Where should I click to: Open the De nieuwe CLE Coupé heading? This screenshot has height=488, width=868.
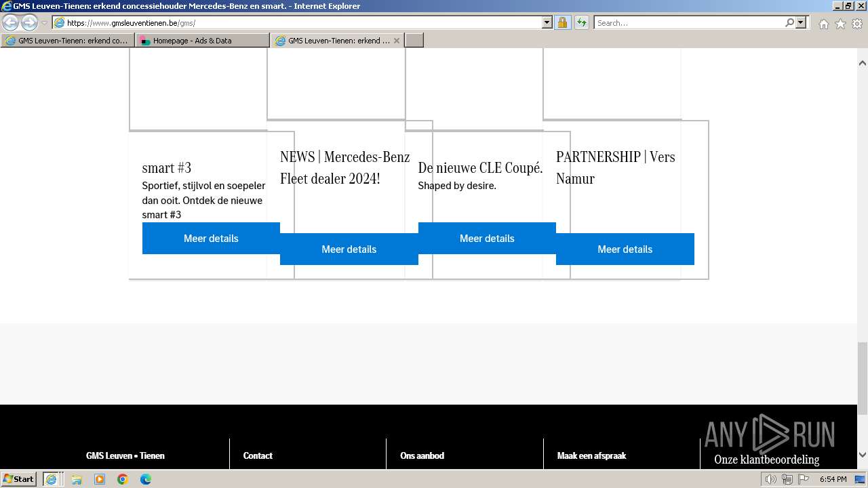click(x=480, y=167)
